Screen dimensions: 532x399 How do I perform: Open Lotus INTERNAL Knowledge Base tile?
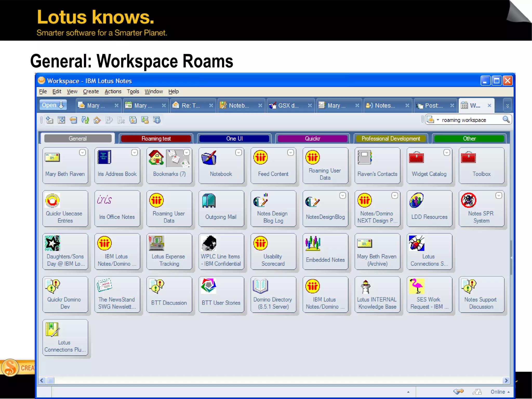click(377, 295)
